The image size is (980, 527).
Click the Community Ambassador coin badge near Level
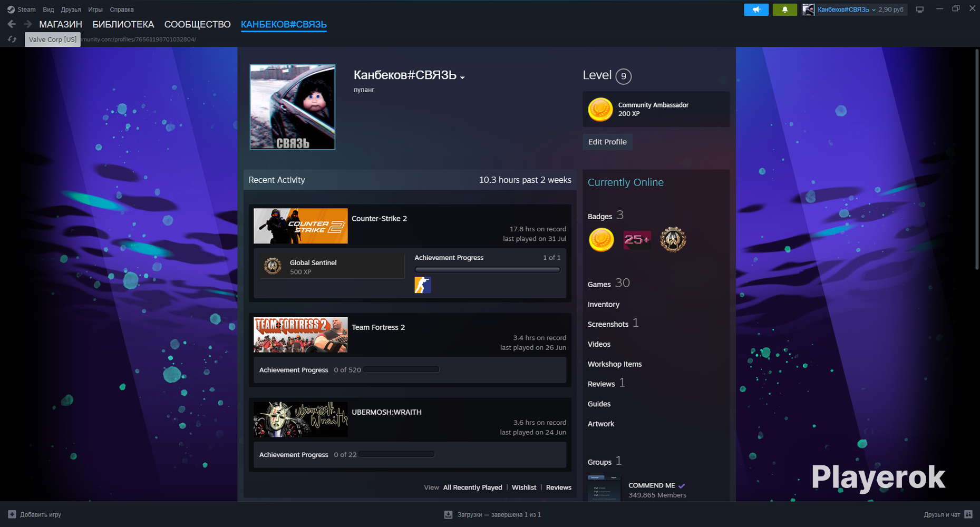[600, 110]
